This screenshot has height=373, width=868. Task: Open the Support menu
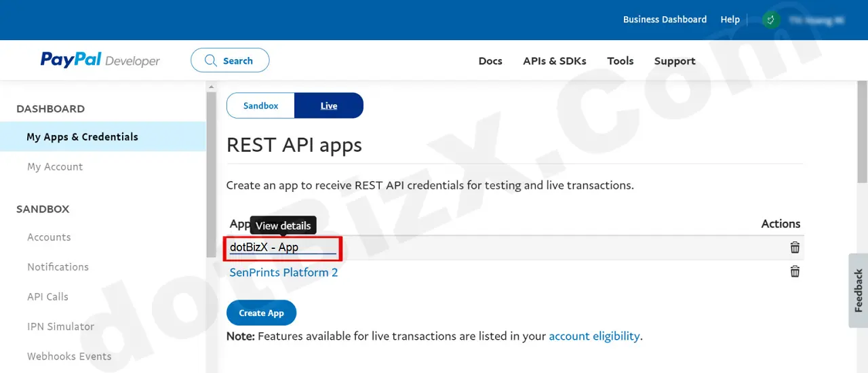675,61
